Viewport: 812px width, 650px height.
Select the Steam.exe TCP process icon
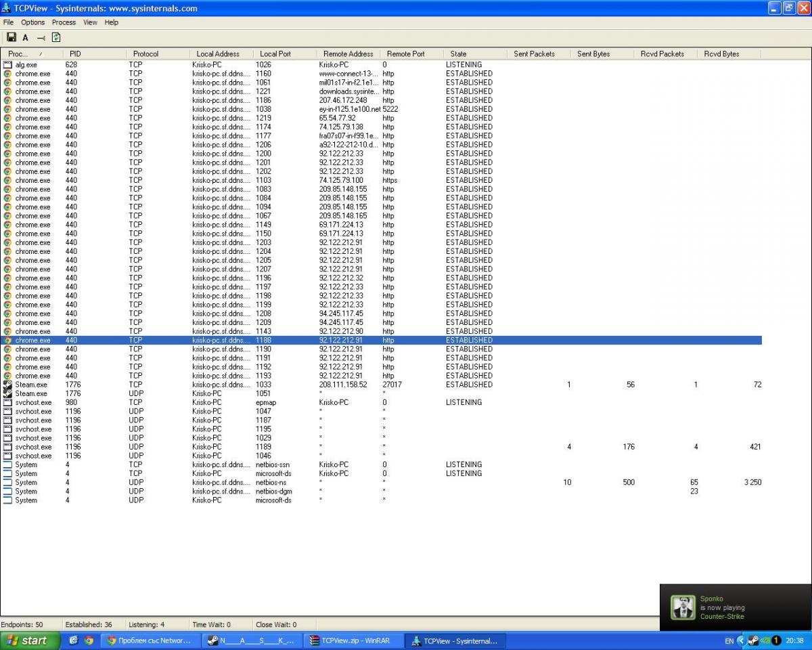point(7,385)
